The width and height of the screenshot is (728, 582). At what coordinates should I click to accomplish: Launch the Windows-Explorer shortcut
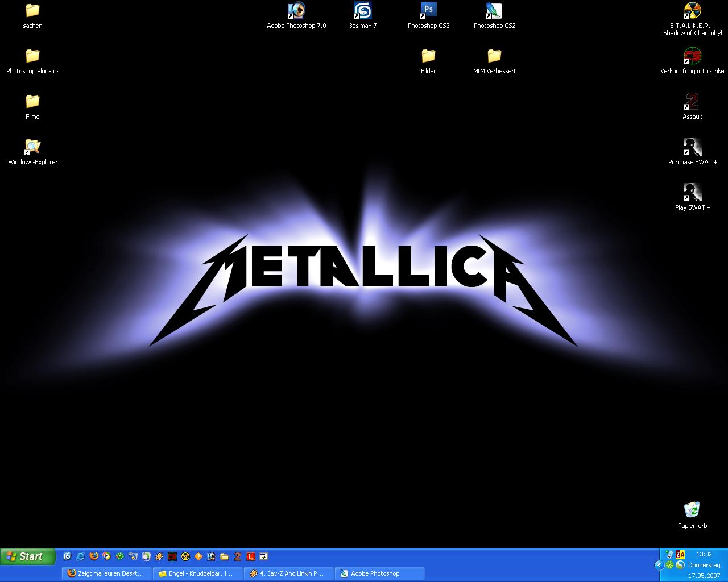(x=32, y=152)
